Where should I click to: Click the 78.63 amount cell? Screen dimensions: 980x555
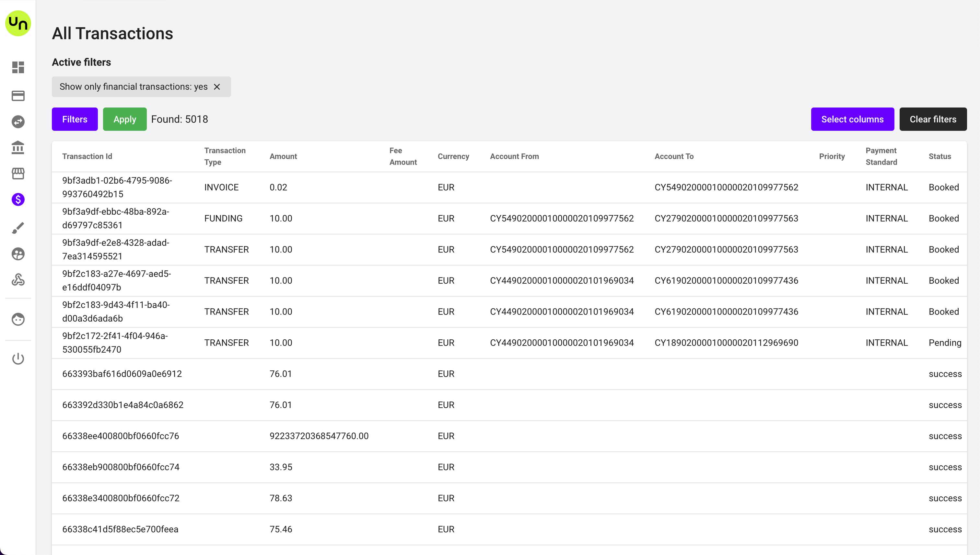pos(281,498)
